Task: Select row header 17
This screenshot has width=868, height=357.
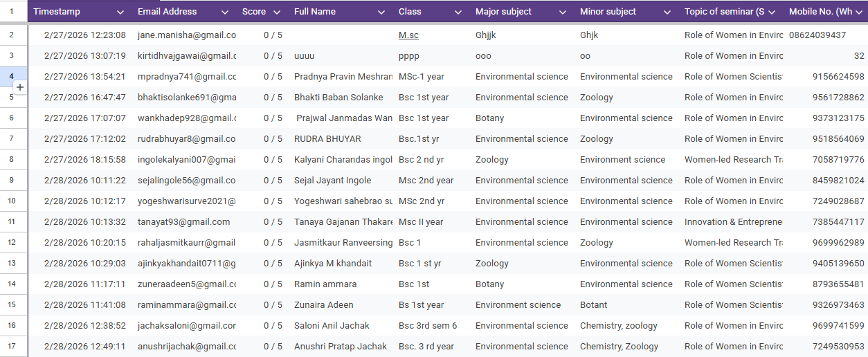Action: [12, 347]
